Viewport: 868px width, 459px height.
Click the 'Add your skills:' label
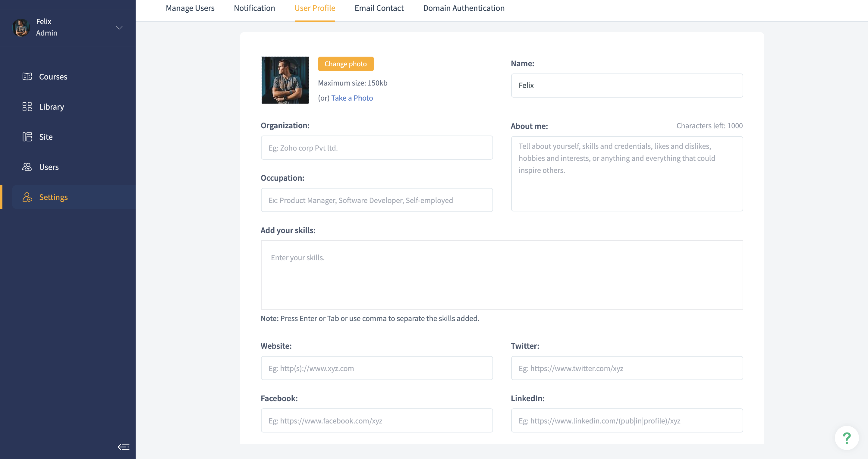tap(288, 230)
